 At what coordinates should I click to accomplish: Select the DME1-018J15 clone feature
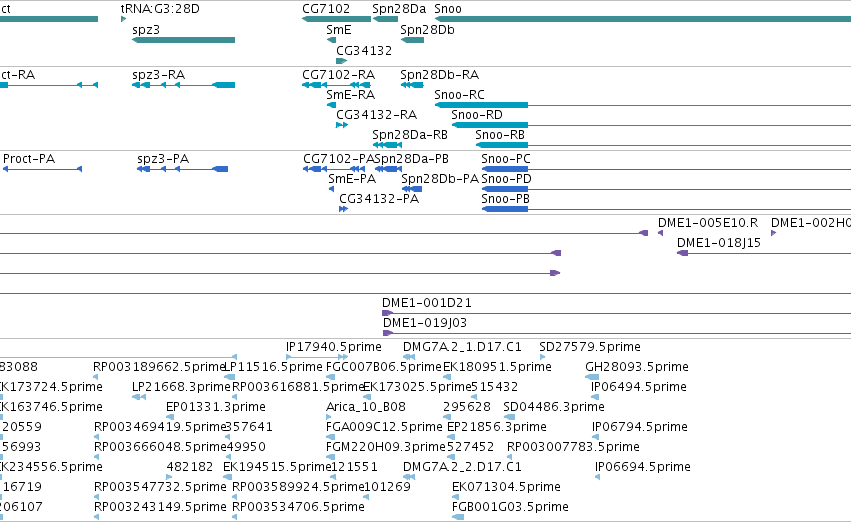764,253
